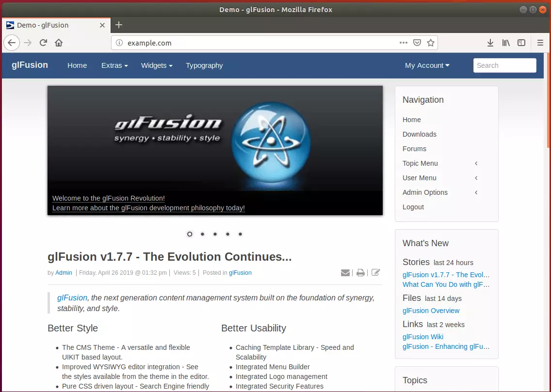Open 'glFusion - Enhancing glFu...' link
551x392 pixels.
click(446, 347)
